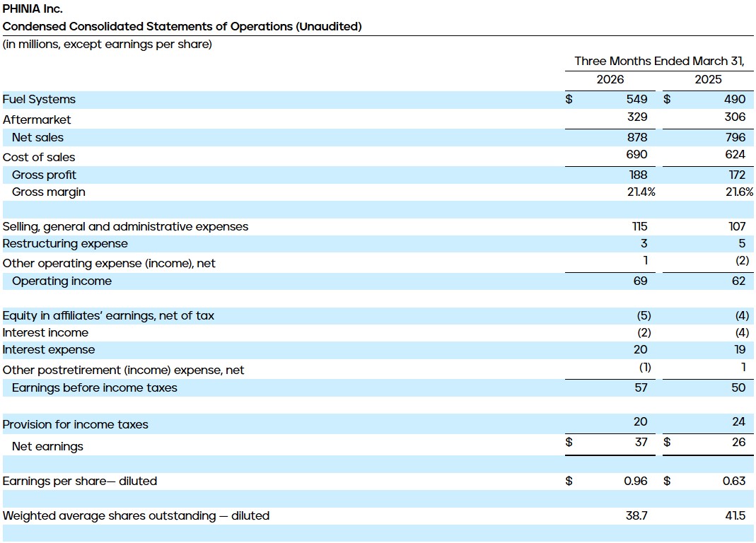
Task: Click Interest income 2026 value (2)
Action: [x=644, y=333]
